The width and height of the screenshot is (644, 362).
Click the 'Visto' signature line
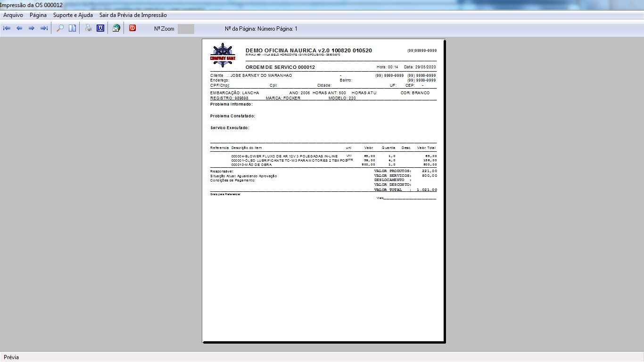coord(406,198)
